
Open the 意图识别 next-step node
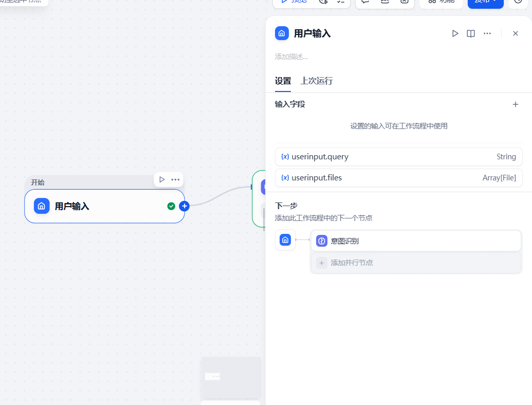[x=416, y=241]
